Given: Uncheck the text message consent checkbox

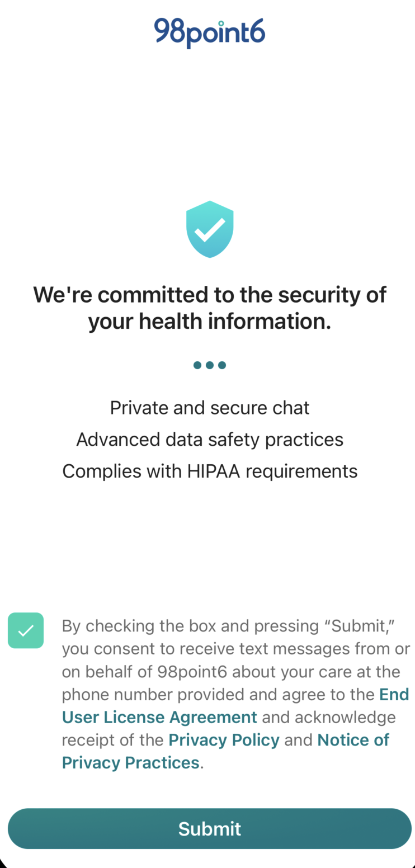Looking at the screenshot, I should point(26,630).
